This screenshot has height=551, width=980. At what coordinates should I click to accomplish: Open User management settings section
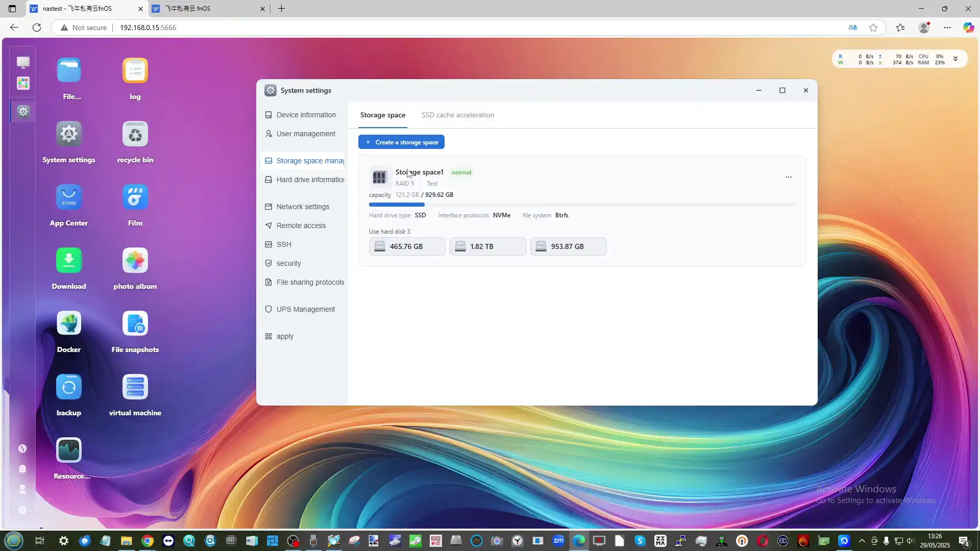click(303, 134)
